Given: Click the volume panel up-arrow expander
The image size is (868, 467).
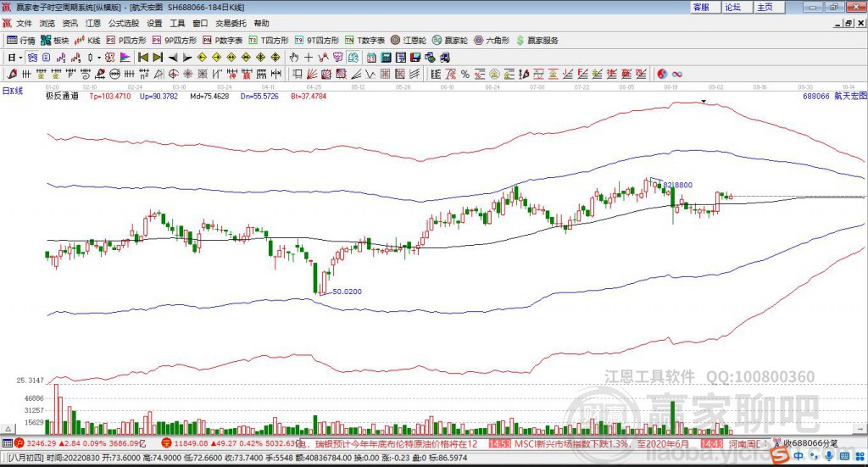Looking at the screenshot, I should point(8,429).
